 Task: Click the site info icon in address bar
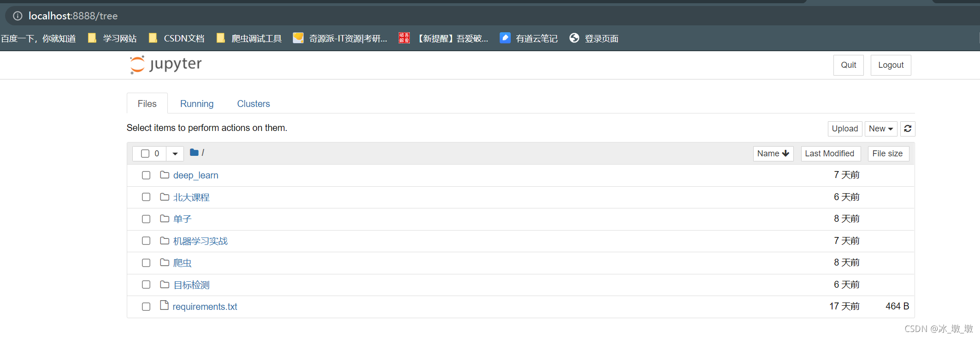[18, 16]
